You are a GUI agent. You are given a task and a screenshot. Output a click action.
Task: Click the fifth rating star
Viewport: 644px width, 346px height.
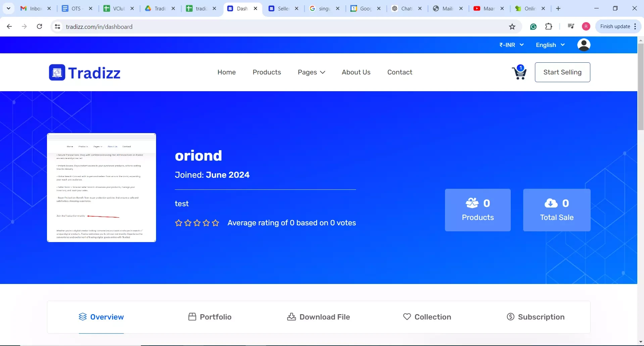tap(215, 223)
